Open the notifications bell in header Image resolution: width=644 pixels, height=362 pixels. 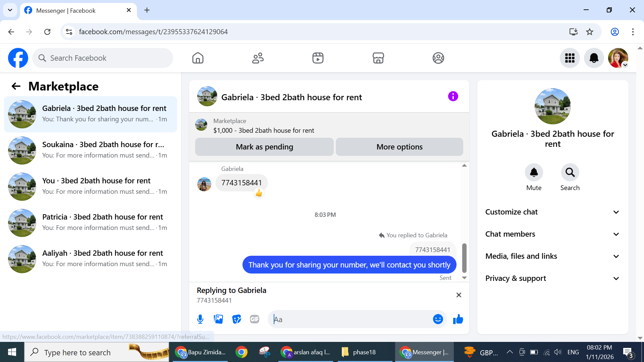click(594, 58)
